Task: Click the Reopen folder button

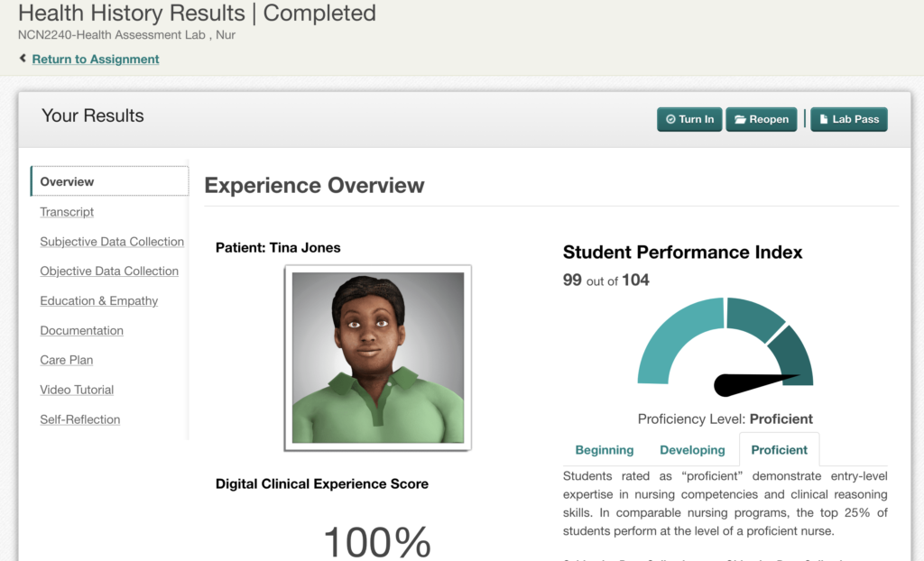Action: coord(761,119)
